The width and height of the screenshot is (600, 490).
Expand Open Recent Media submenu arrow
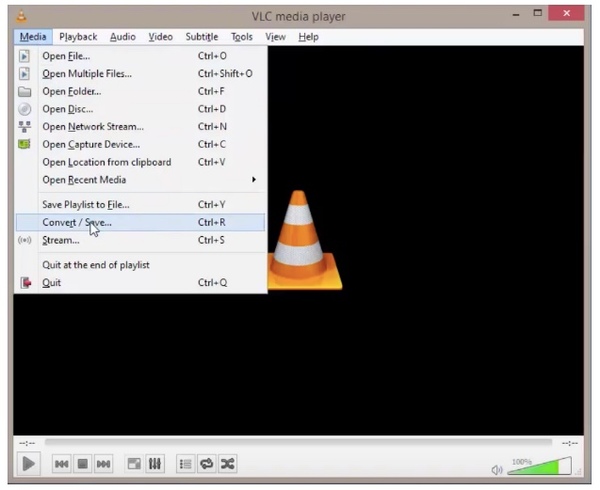click(x=253, y=179)
